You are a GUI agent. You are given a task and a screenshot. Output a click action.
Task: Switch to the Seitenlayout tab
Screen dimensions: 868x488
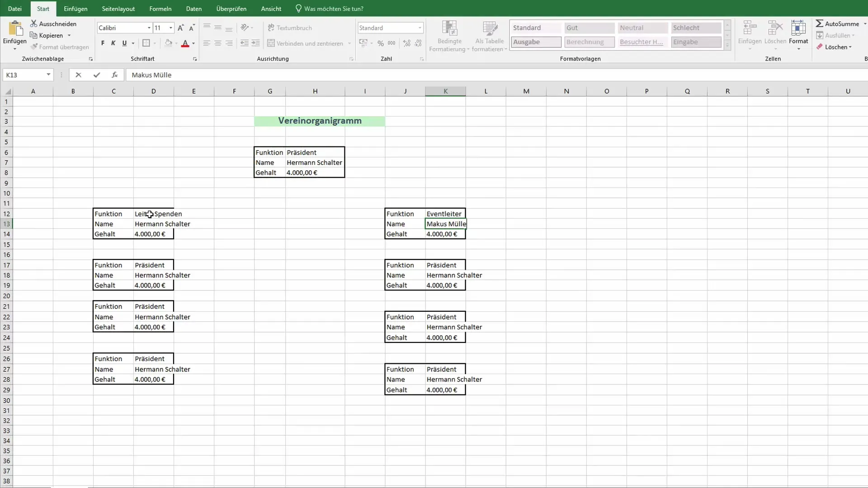point(118,9)
